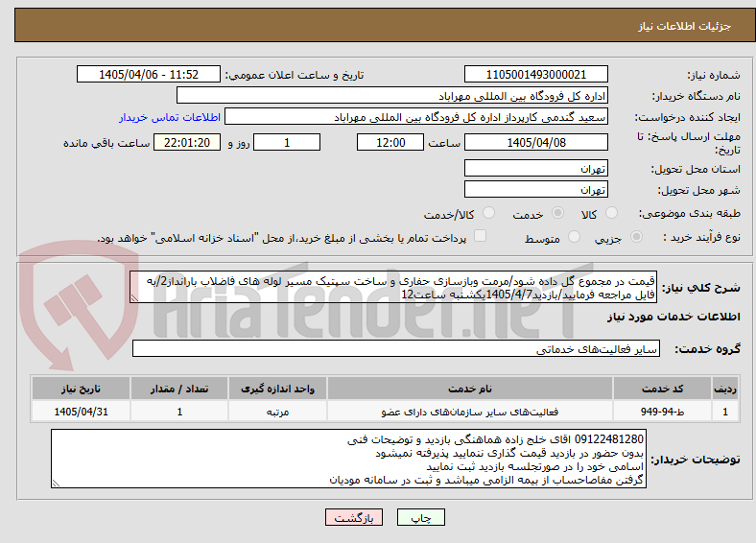
Task: Click the واحد اندازه گیری column header
Action: pyautogui.click(x=277, y=389)
